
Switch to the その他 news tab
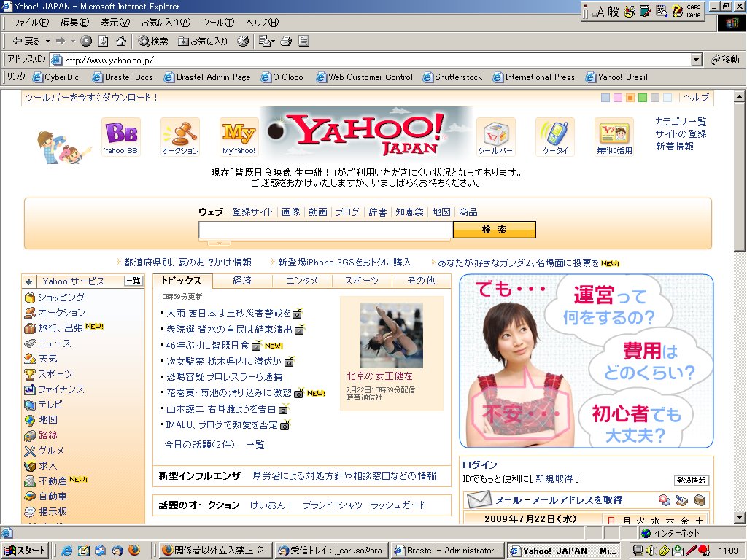coord(421,281)
